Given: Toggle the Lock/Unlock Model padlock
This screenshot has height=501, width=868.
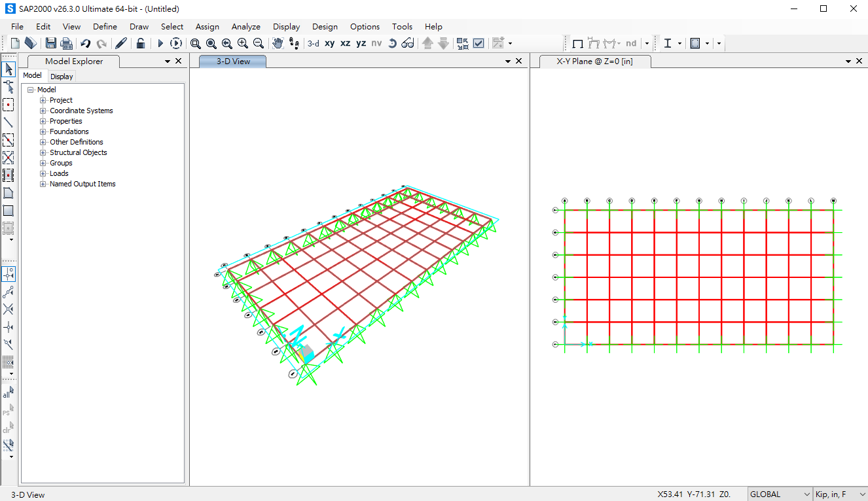Looking at the screenshot, I should coord(140,43).
